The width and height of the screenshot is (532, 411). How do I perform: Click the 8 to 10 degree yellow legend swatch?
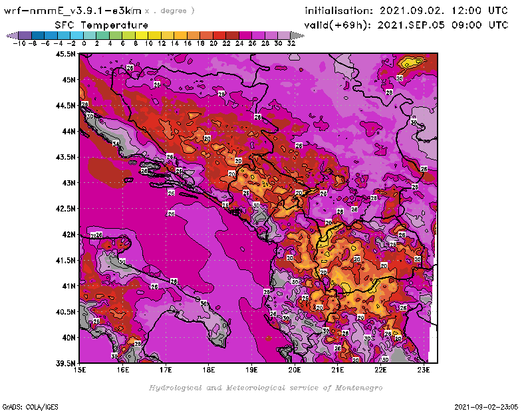point(142,35)
